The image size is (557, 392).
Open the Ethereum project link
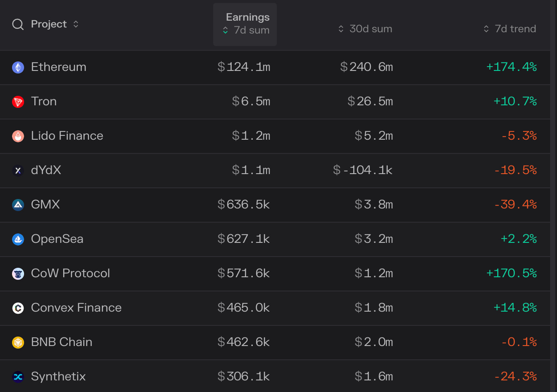(58, 67)
